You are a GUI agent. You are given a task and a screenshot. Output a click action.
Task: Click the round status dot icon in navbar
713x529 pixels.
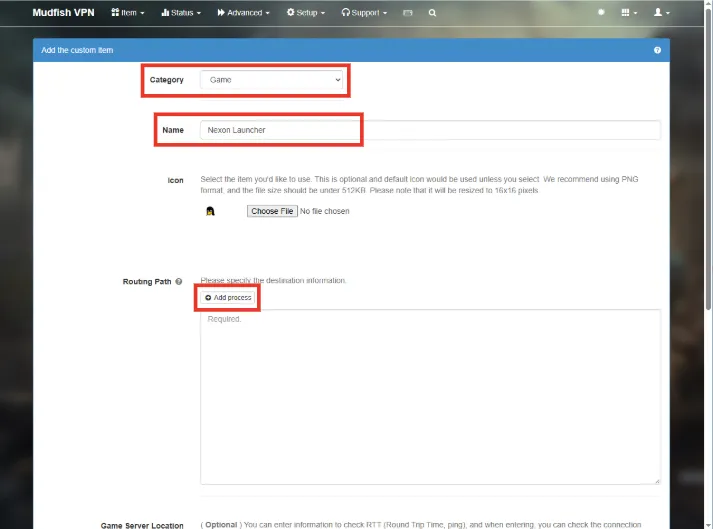pyautogui.click(x=601, y=12)
